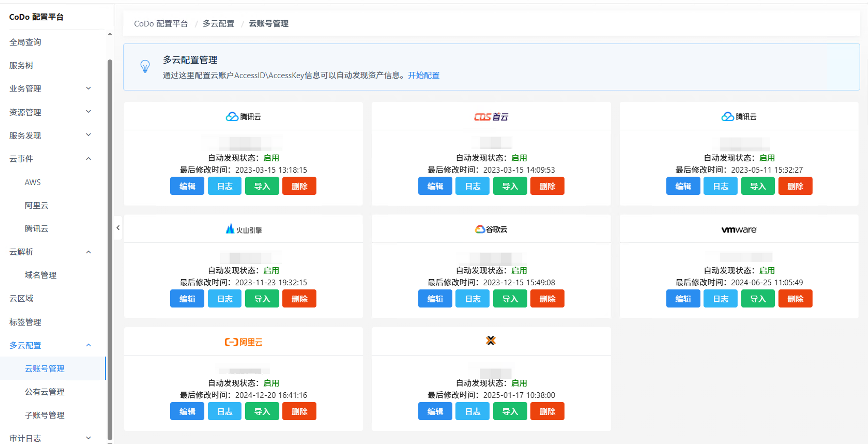This screenshot has width=868, height=444.
Task: View logs for 谷歌云 account
Action: click(x=473, y=298)
